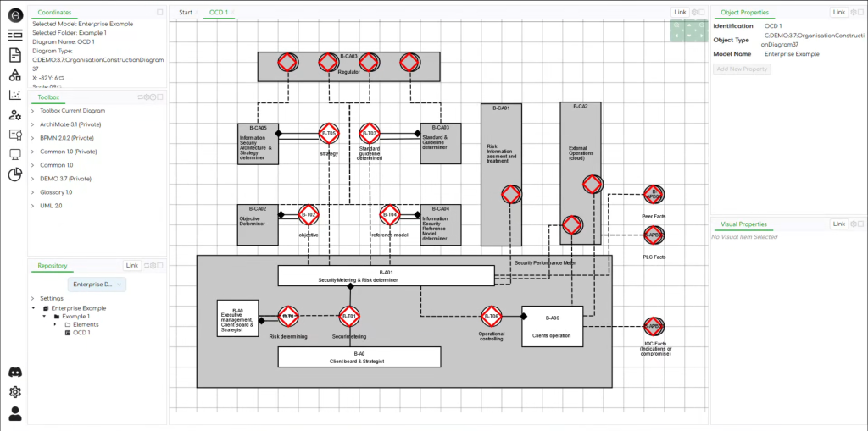
Task: Toggle maximize box on Visual Properties panel
Action: [x=858, y=224]
